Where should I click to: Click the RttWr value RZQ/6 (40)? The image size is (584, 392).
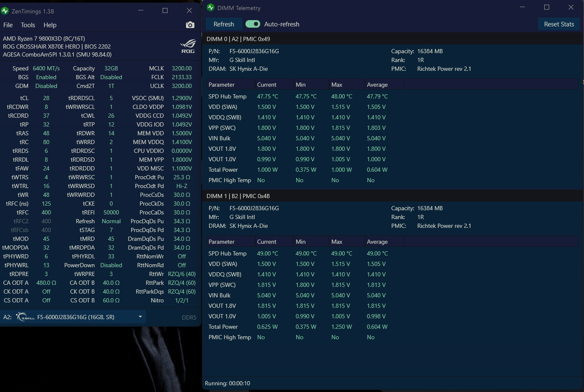click(x=182, y=274)
